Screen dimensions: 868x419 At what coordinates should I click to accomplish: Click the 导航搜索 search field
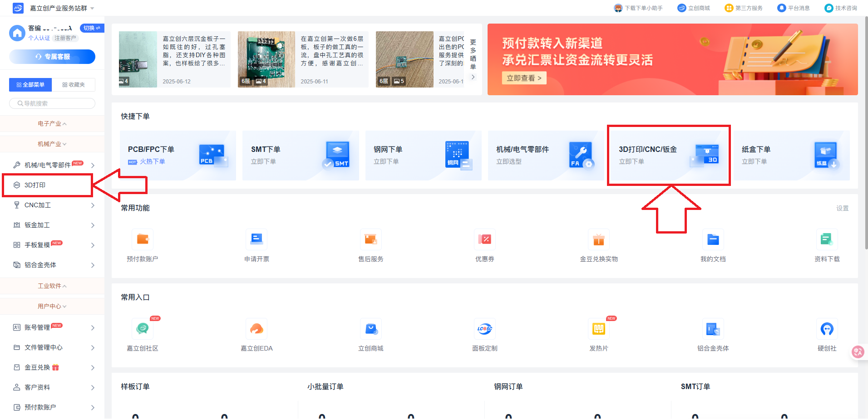52,103
